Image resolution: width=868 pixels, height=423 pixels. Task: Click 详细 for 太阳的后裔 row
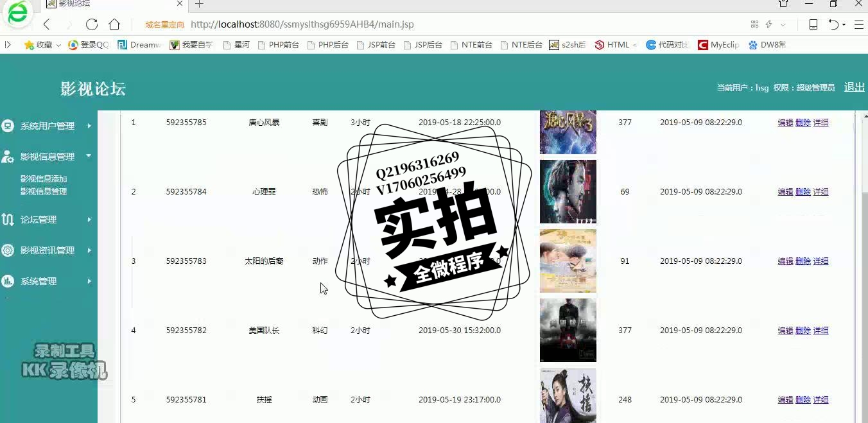[820, 261]
